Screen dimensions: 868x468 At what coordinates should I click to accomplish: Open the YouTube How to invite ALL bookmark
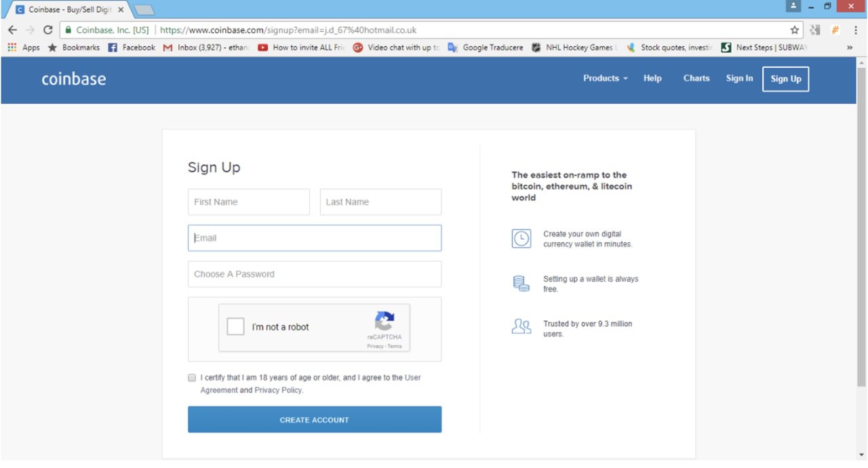pos(302,47)
